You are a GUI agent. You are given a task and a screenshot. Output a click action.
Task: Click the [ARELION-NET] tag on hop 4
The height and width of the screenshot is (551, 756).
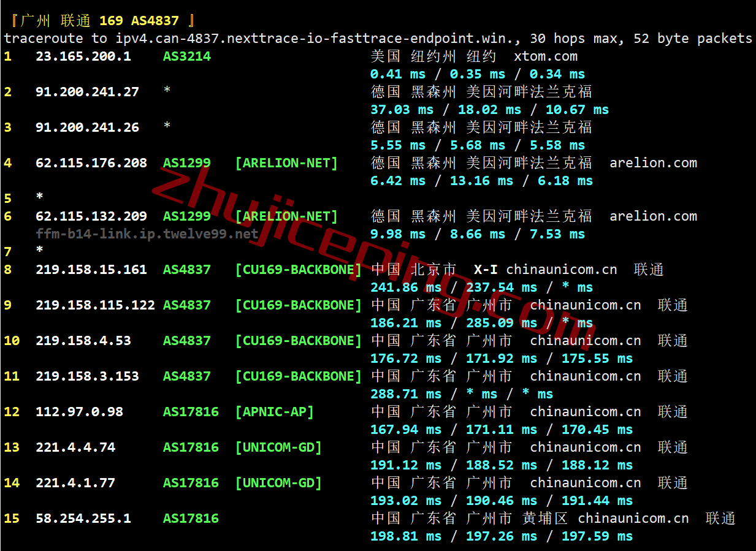click(286, 163)
